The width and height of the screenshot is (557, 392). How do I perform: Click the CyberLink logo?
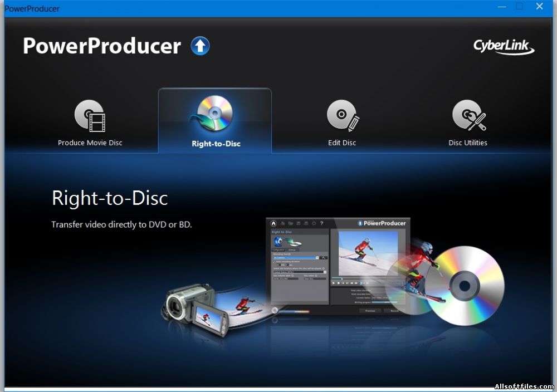(504, 47)
